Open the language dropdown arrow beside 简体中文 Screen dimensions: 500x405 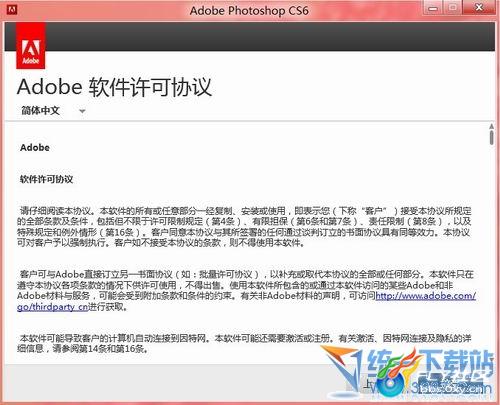click(x=82, y=111)
